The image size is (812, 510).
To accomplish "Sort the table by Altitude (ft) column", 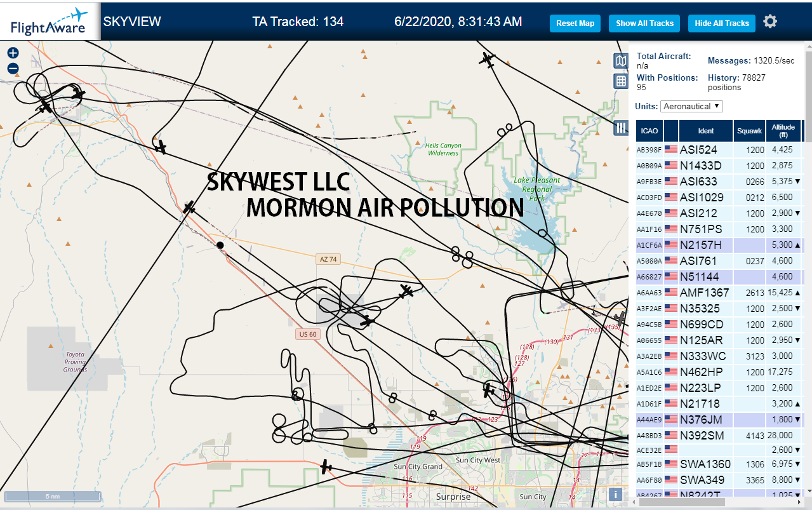I will (x=783, y=131).
